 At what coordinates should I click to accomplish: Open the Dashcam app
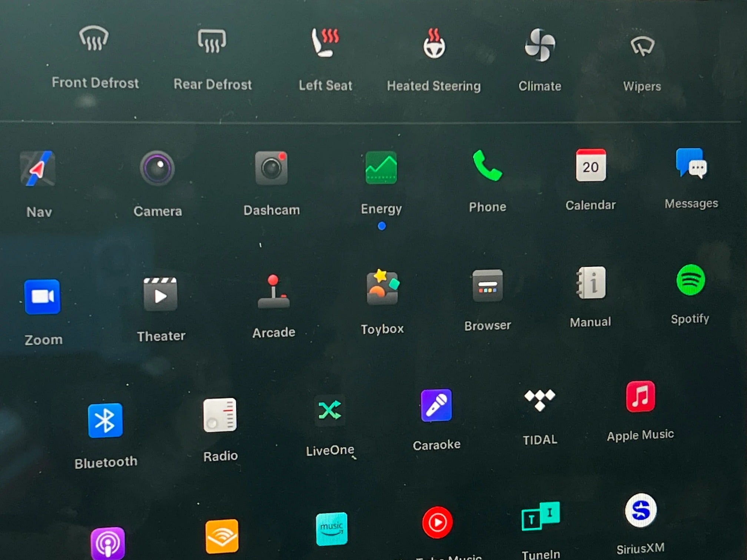[x=272, y=168]
